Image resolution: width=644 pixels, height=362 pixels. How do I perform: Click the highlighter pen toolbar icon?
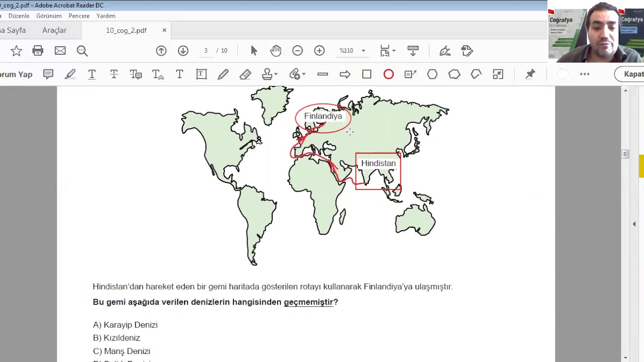point(467,51)
